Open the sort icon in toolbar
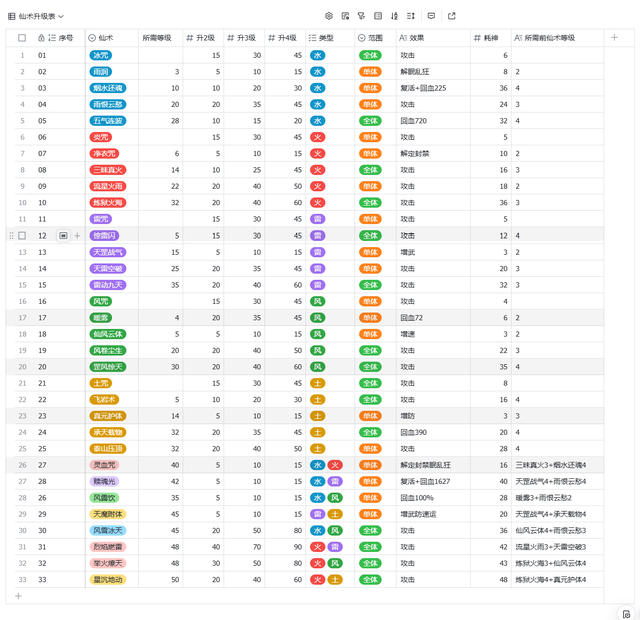The image size is (640, 620). point(394,16)
